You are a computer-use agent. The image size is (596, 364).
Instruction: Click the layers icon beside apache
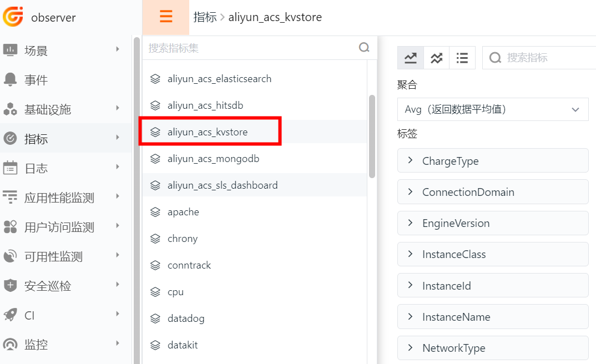pos(155,211)
